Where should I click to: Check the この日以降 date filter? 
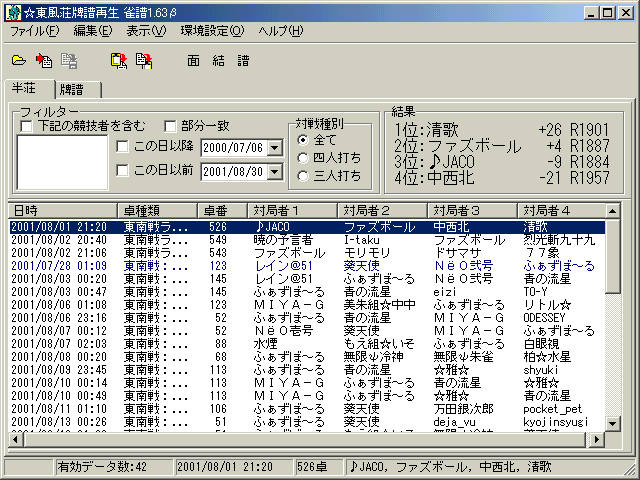pos(122,147)
